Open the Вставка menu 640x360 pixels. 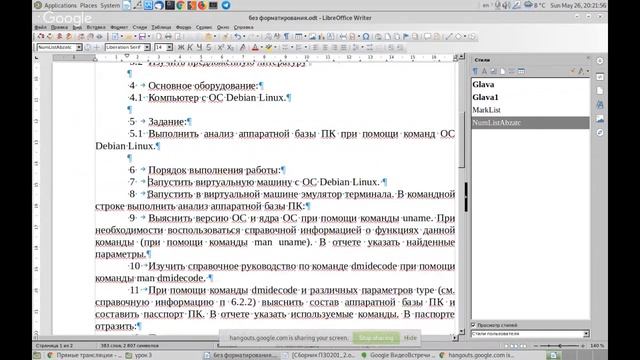pos(96,27)
